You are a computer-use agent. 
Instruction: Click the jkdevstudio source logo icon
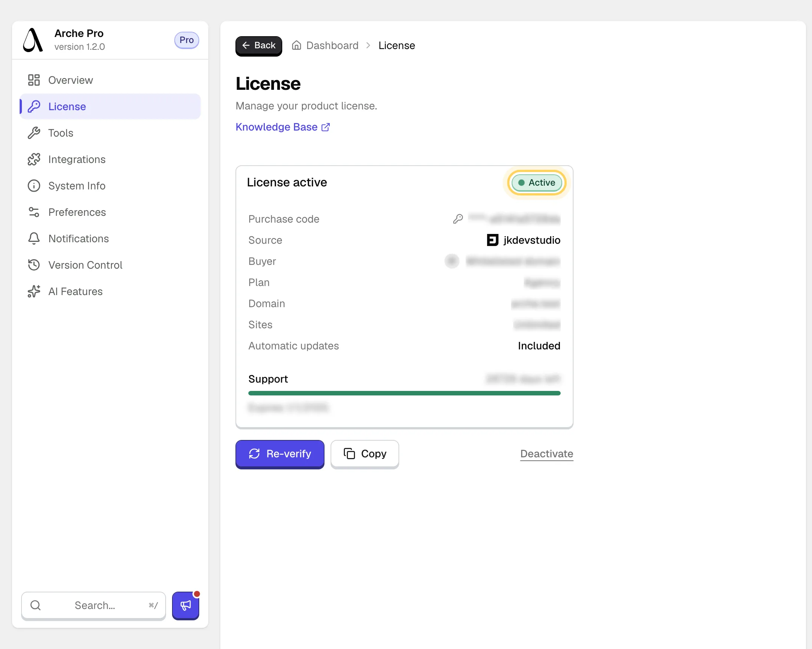click(x=493, y=240)
